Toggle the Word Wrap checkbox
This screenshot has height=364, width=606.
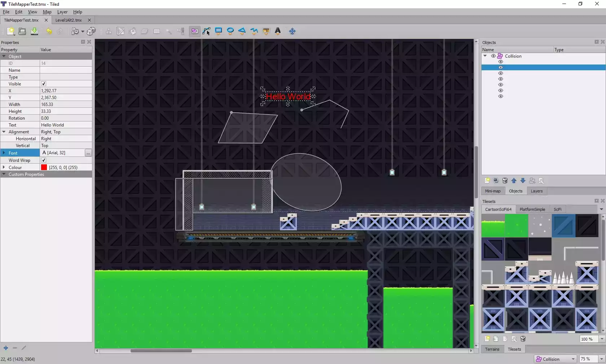coord(44,160)
